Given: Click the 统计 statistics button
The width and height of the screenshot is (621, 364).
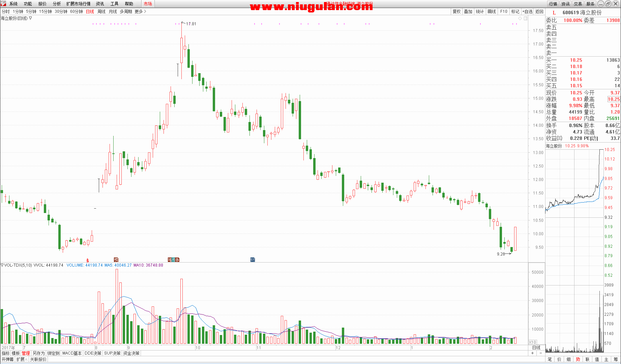Looking at the screenshot, I should (x=480, y=11).
